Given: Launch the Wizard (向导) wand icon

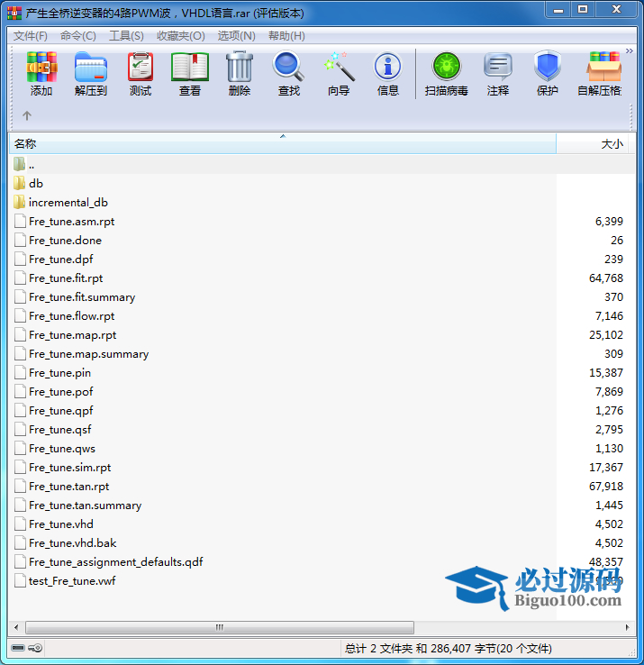Looking at the screenshot, I should coord(339,74).
